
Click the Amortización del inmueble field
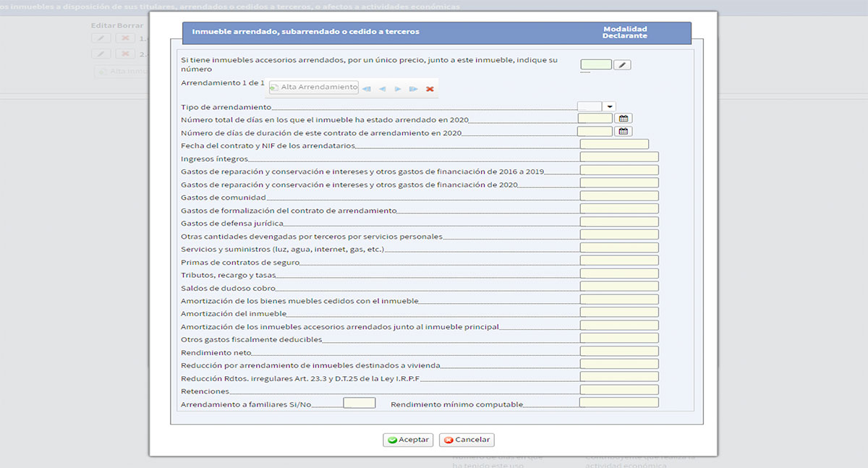click(619, 312)
